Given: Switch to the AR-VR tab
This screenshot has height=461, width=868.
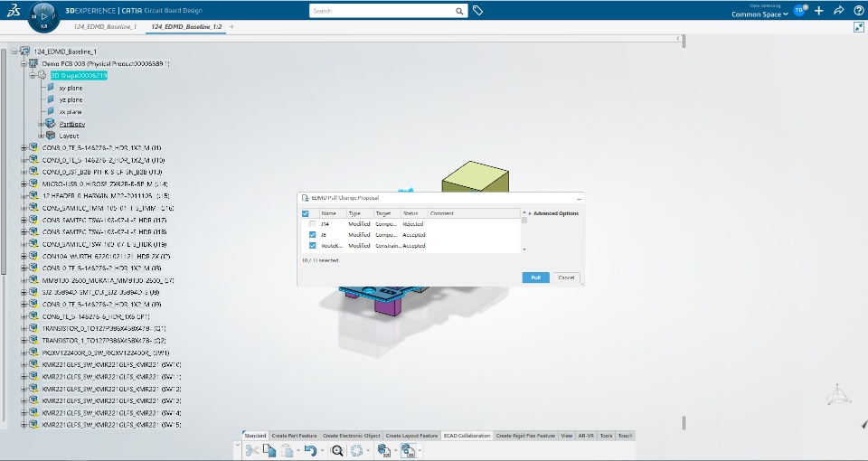Looking at the screenshot, I should [x=586, y=436].
